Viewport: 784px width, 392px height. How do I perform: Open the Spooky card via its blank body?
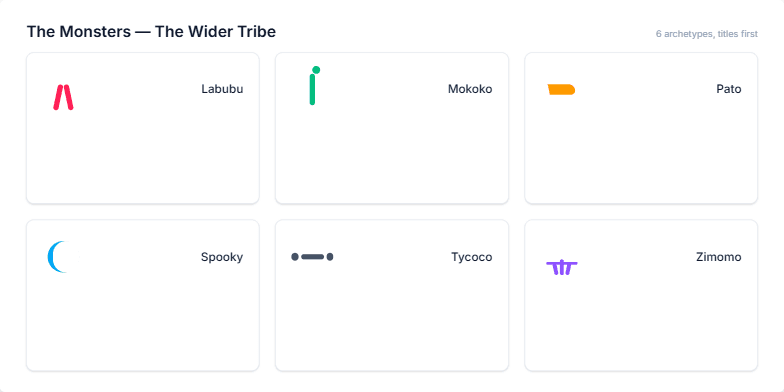(x=142, y=322)
